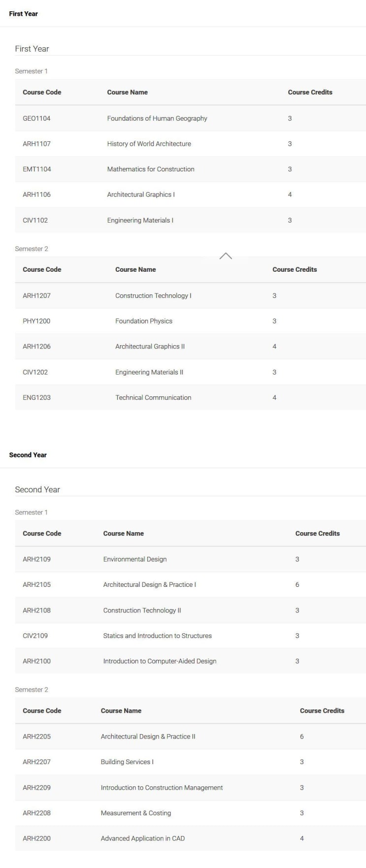Screen dimensions: 366x868
Task: Click Foundations of Human Geography course row
Action: 190,118
